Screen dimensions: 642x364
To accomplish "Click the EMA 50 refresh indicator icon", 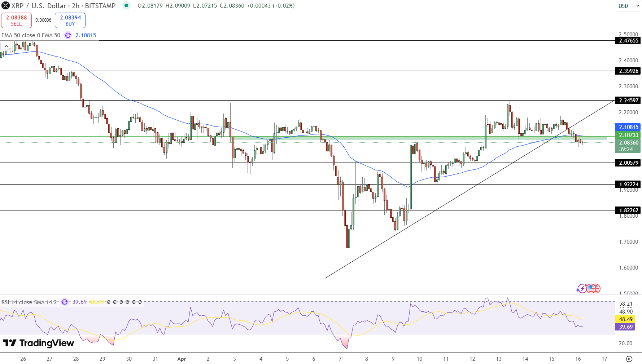I will click(x=67, y=35).
